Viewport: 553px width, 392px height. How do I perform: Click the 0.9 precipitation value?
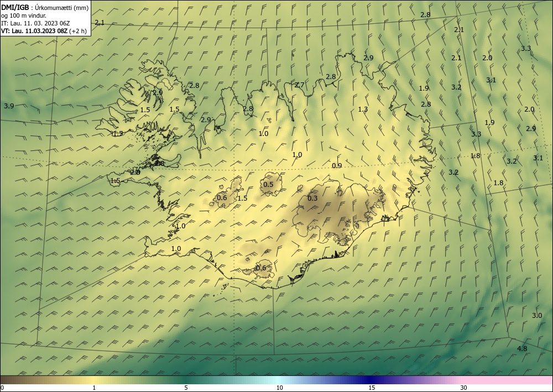[337, 166]
